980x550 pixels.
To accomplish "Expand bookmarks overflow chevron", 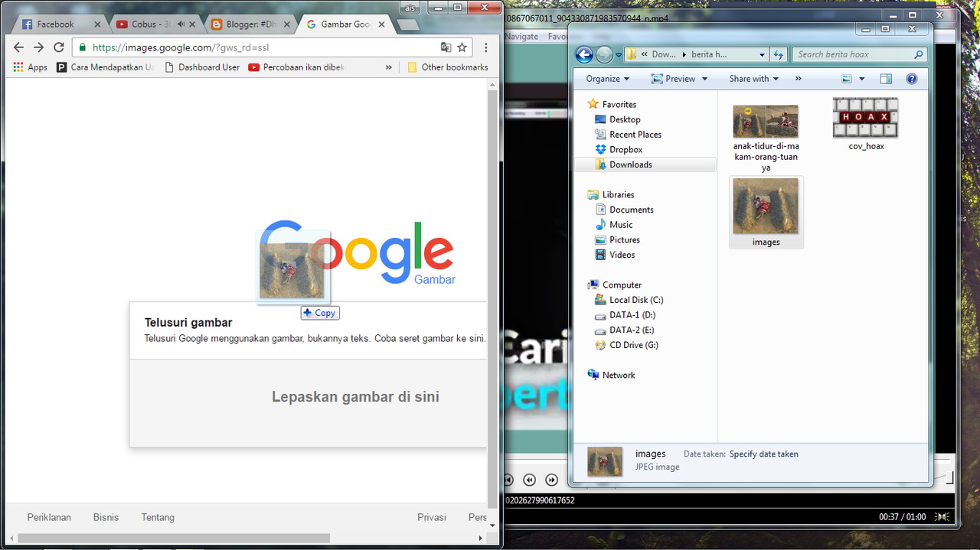I will [389, 67].
